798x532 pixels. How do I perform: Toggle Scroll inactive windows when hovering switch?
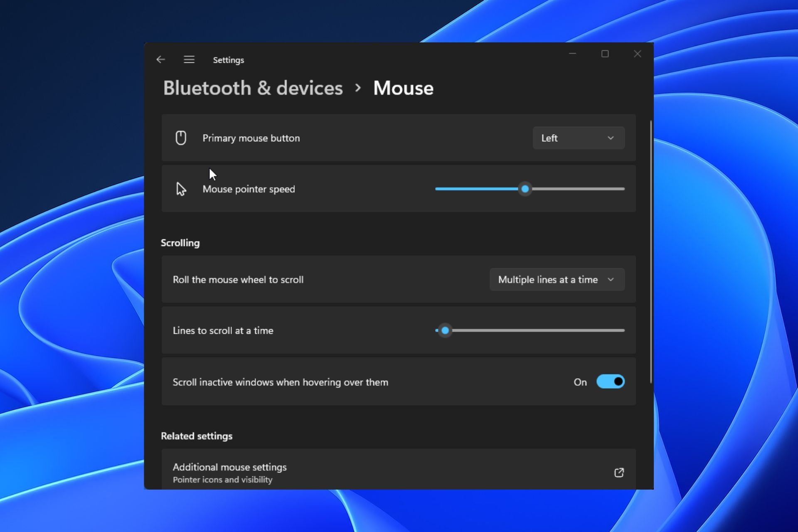pyautogui.click(x=610, y=382)
